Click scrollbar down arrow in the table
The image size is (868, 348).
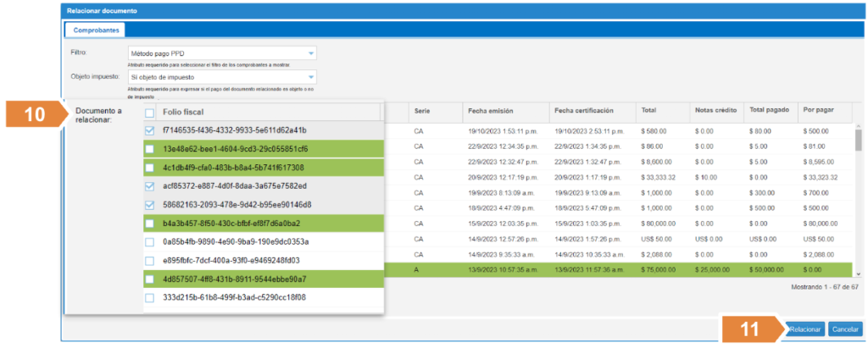point(859,273)
